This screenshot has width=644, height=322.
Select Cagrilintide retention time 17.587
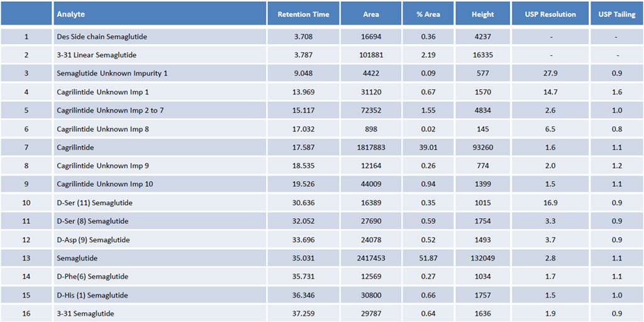[x=303, y=147]
